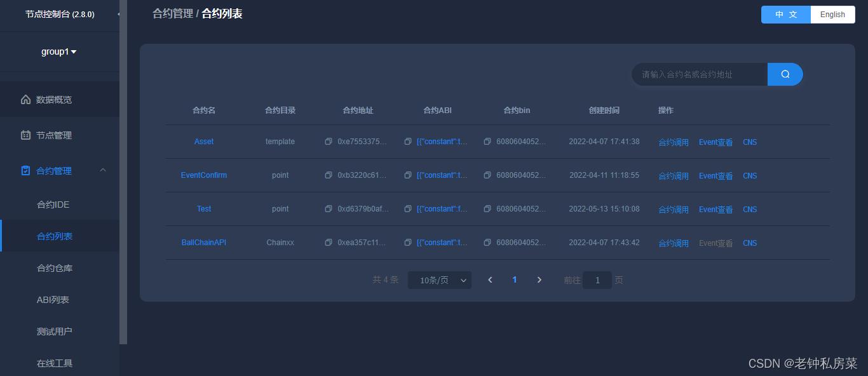
Task: Click the home icon beside 数据概览
Action: 25,100
